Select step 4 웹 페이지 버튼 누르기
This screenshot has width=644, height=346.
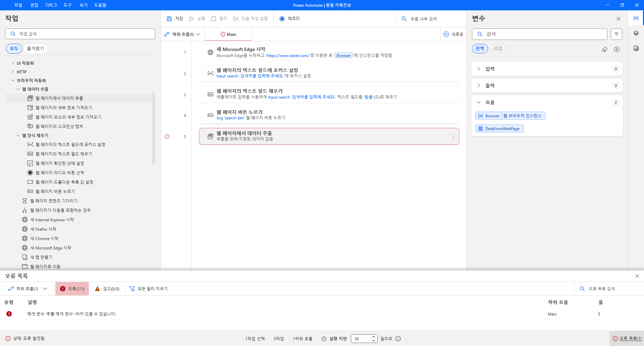click(329, 115)
